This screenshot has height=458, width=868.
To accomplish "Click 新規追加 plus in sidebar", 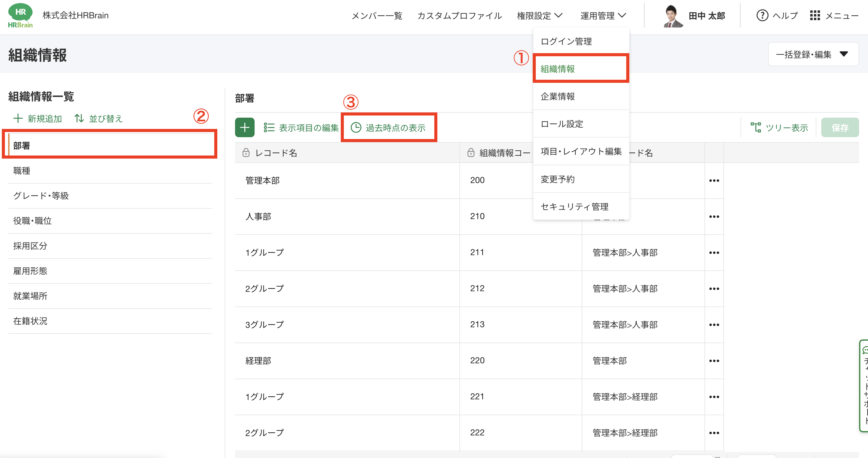I will point(18,118).
